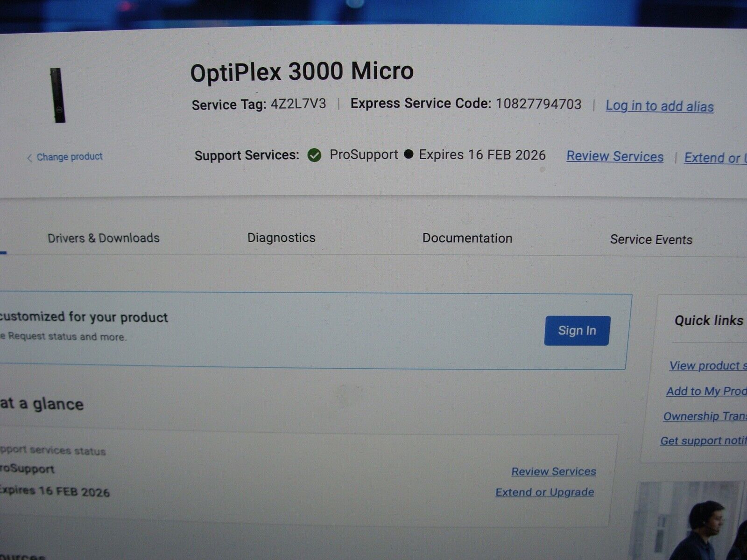747x560 pixels.
Task: Click the ProSupport label in header
Action: tap(364, 154)
